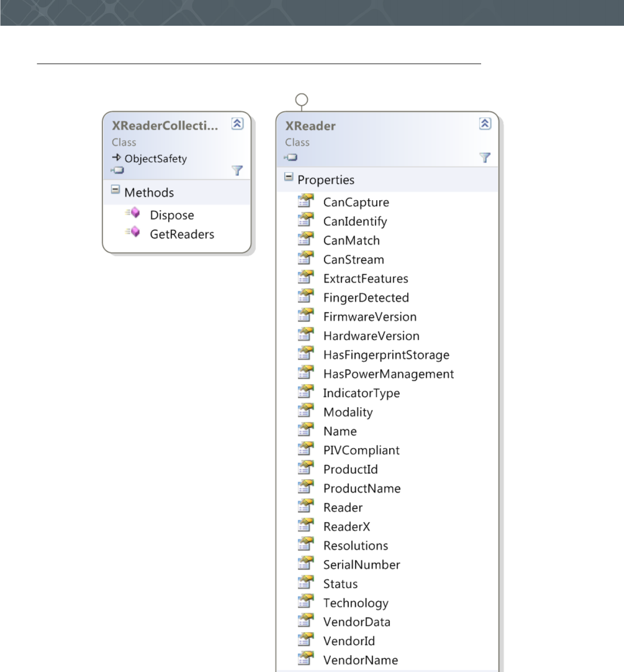This screenshot has width=624, height=672.
Task: Click the HasFingerprintStorage property icon
Action: (x=306, y=353)
